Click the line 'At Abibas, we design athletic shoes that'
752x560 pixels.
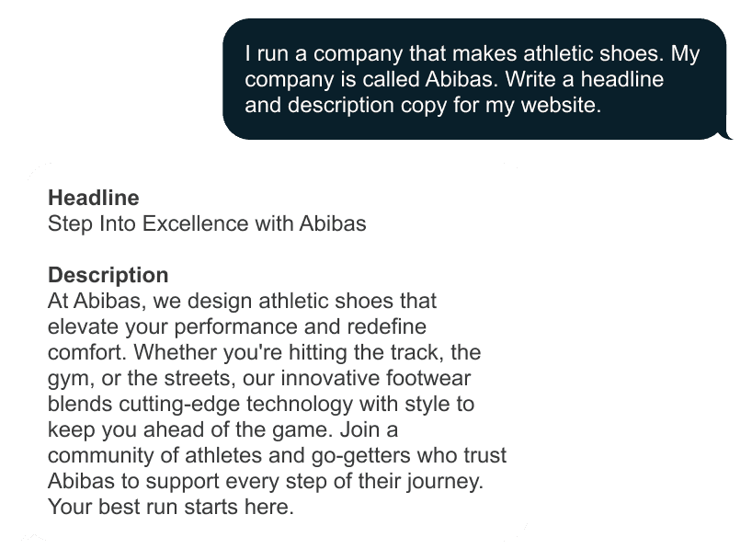click(242, 302)
